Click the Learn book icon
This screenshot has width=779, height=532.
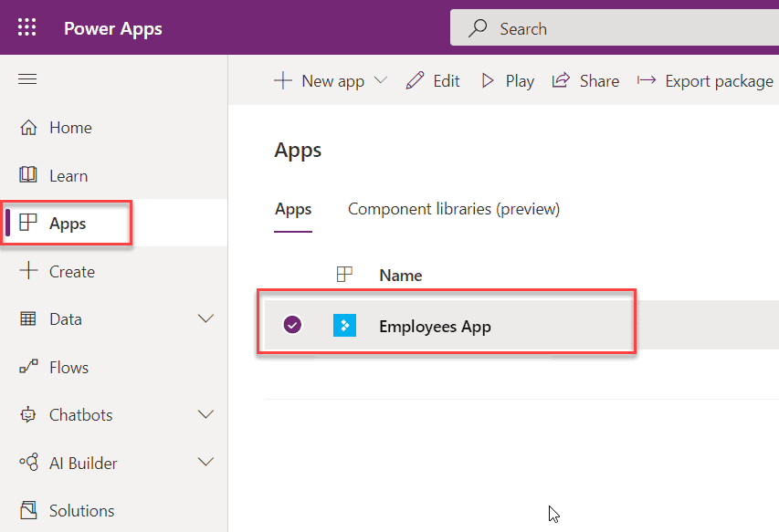[28, 174]
